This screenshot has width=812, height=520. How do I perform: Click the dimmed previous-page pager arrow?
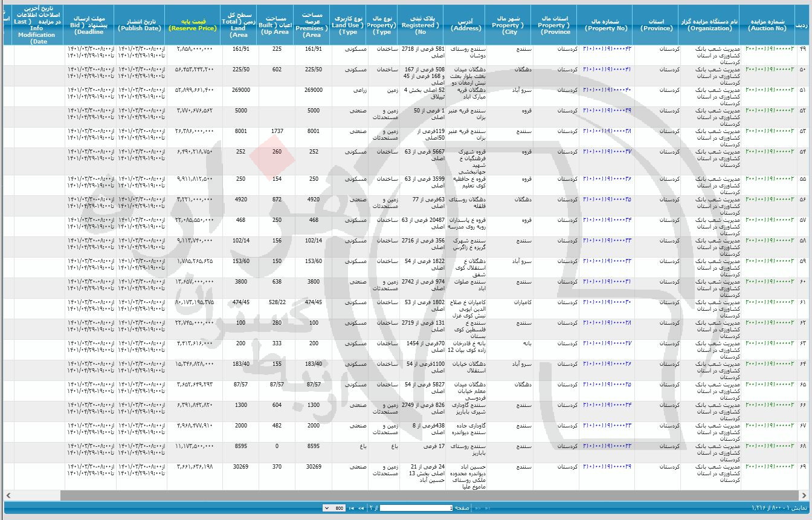(x=478, y=508)
